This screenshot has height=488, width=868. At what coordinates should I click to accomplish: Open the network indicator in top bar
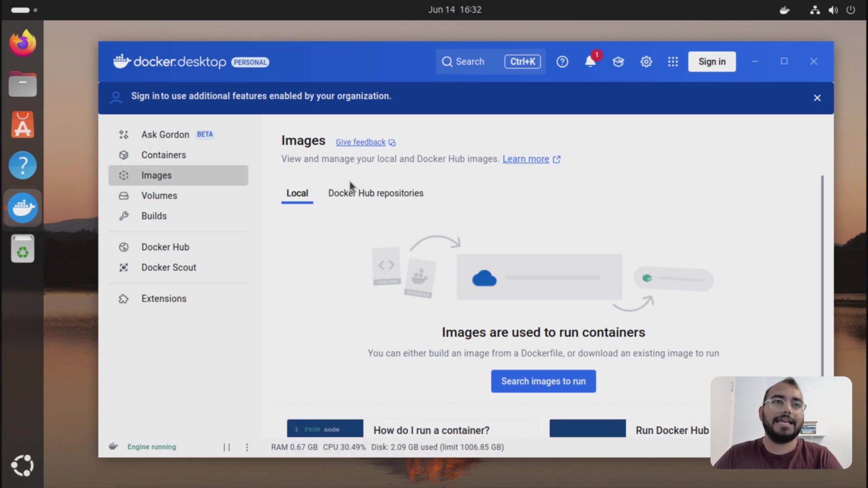coord(815,10)
